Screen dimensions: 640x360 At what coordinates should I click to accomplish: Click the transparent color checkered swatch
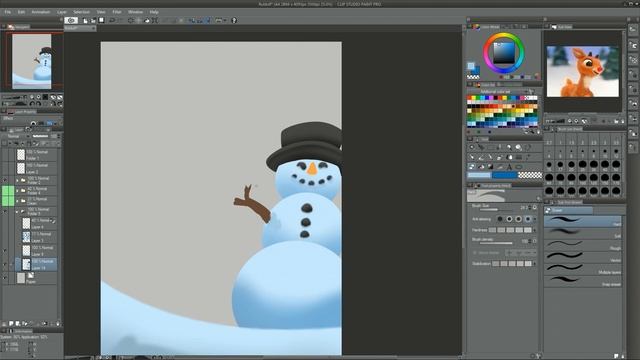pyautogui.click(x=530, y=175)
